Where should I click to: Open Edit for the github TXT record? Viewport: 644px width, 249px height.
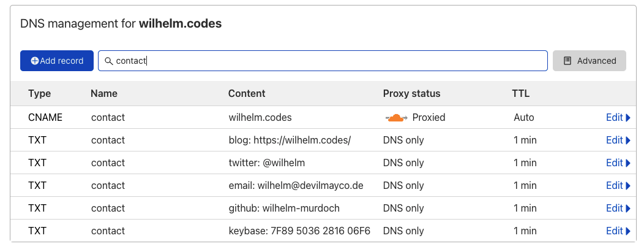click(618, 209)
